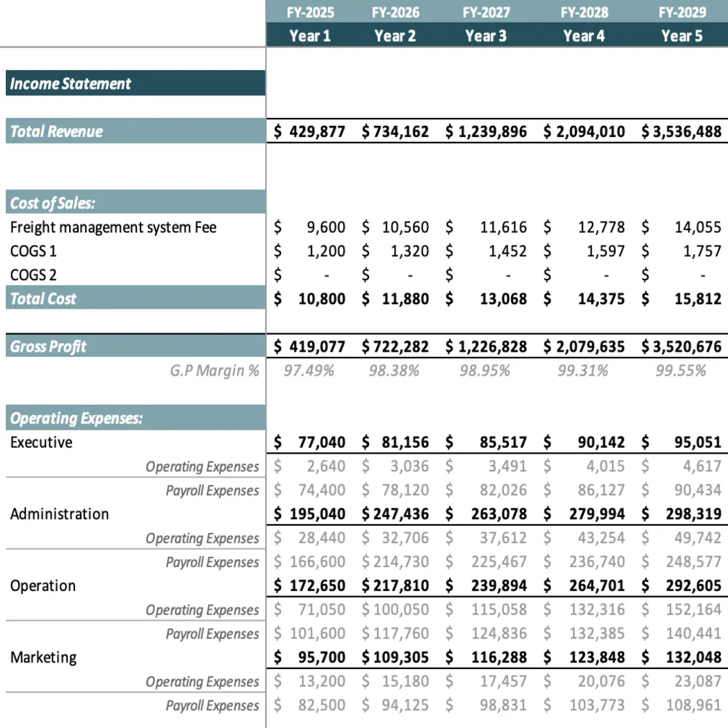728x728 pixels.
Task: Click Gross Profit value 419,077
Action: point(317,347)
